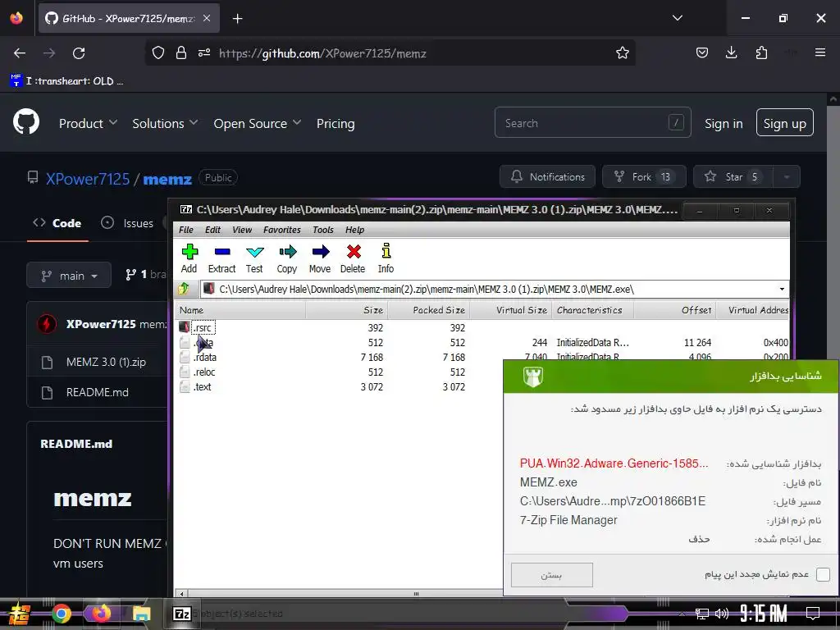Click the Extract toolbar icon in 7-Zip

[x=221, y=258]
